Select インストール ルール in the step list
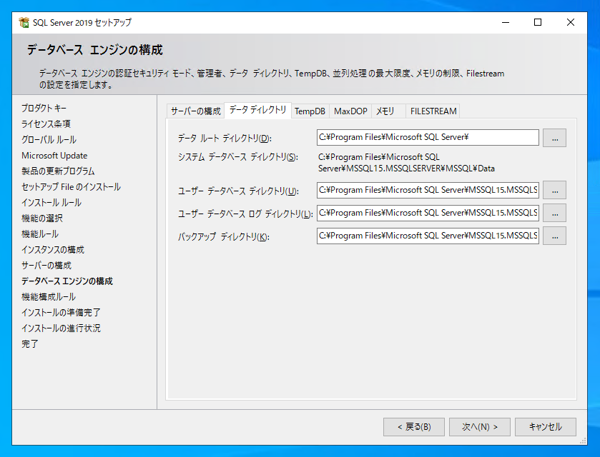 point(51,202)
